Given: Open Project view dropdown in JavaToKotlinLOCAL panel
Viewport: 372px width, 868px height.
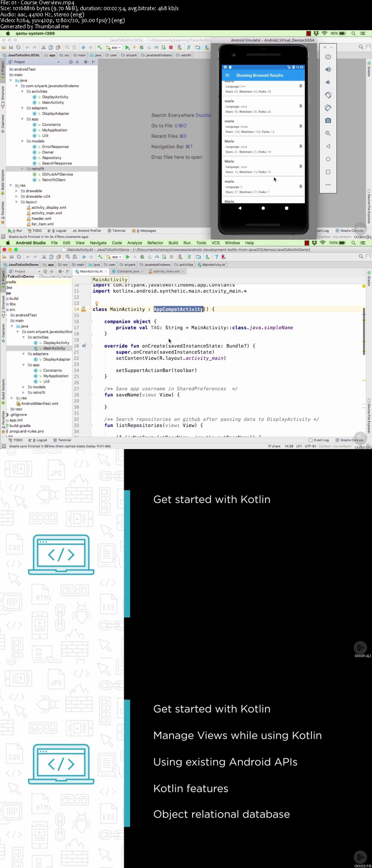Looking at the screenshot, I should tap(58, 62).
